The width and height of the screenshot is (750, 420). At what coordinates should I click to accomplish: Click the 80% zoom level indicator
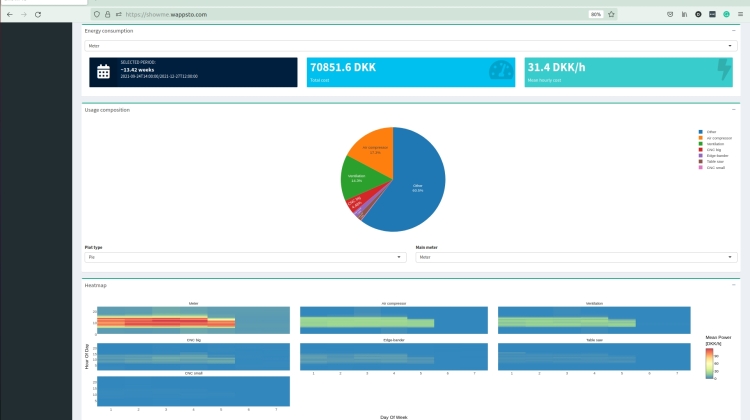click(595, 14)
